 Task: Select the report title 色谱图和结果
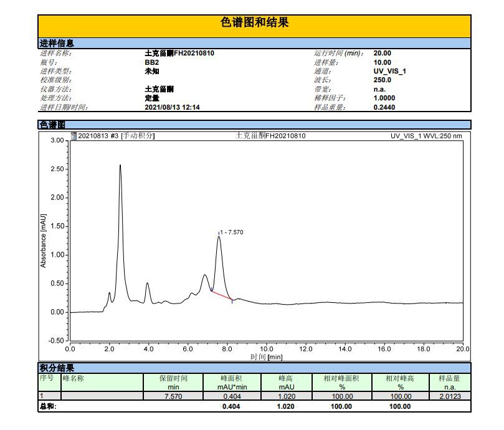(255, 22)
